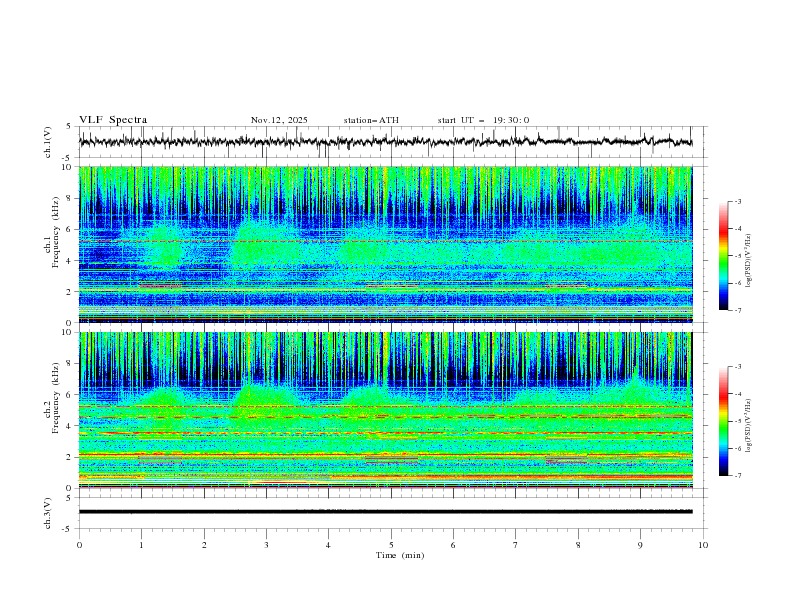Viewport: 792px width, 612px height.
Task: Click the ch.1 spectrogram panel
Action: pyautogui.click(x=385, y=244)
